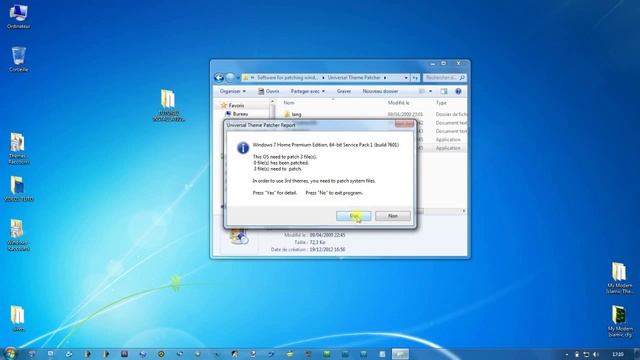Select Favoris in the navigation pane
This screenshot has height=360, width=640.
pos(236,105)
